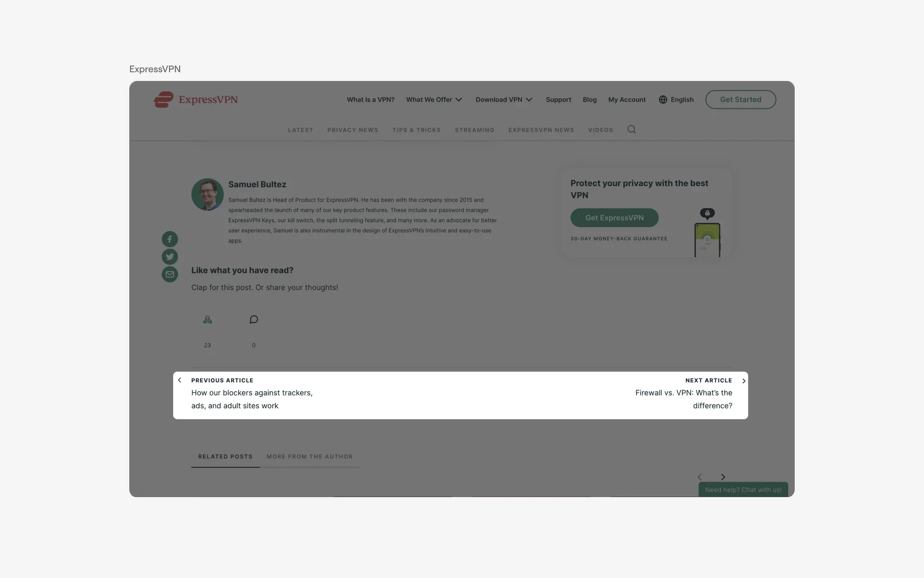This screenshot has height=578, width=924.
Task: Click the ExpressVPN logo
Action: click(196, 100)
